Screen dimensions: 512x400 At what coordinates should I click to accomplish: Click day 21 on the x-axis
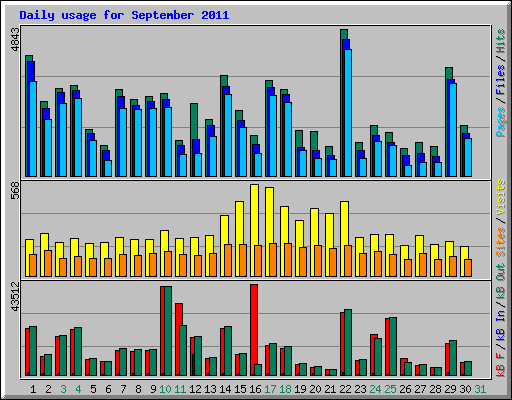[330, 389]
